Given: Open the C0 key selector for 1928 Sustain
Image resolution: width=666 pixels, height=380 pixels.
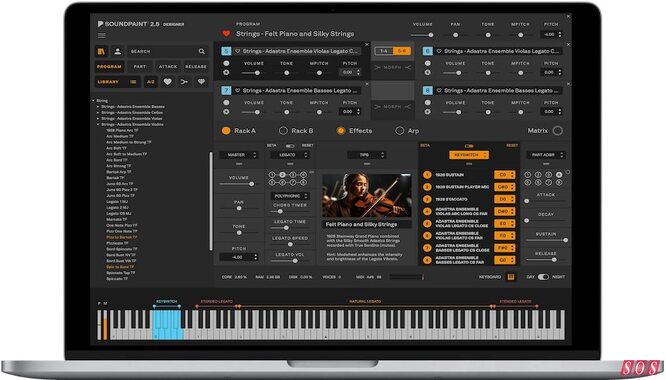Looking at the screenshot, I should pos(505,175).
